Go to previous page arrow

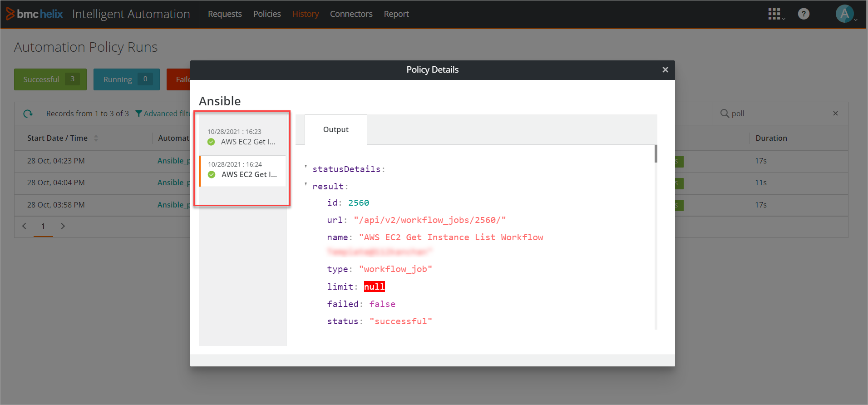tap(25, 226)
